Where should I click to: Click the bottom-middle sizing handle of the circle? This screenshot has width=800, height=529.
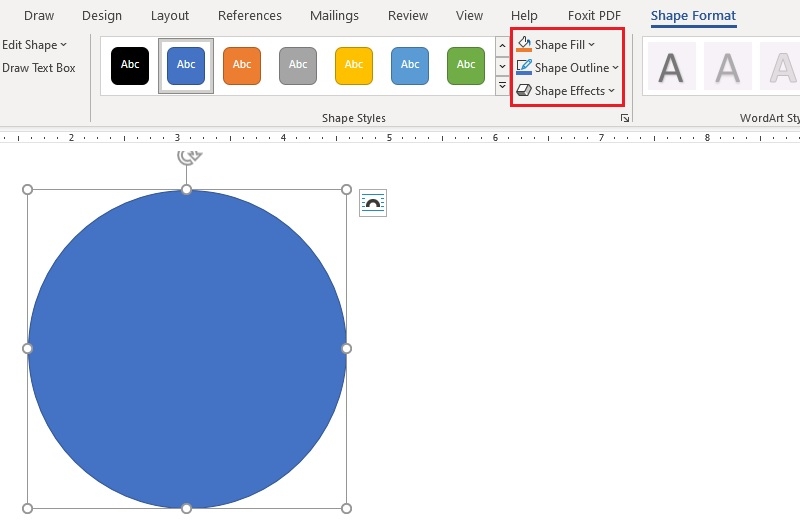point(187,509)
